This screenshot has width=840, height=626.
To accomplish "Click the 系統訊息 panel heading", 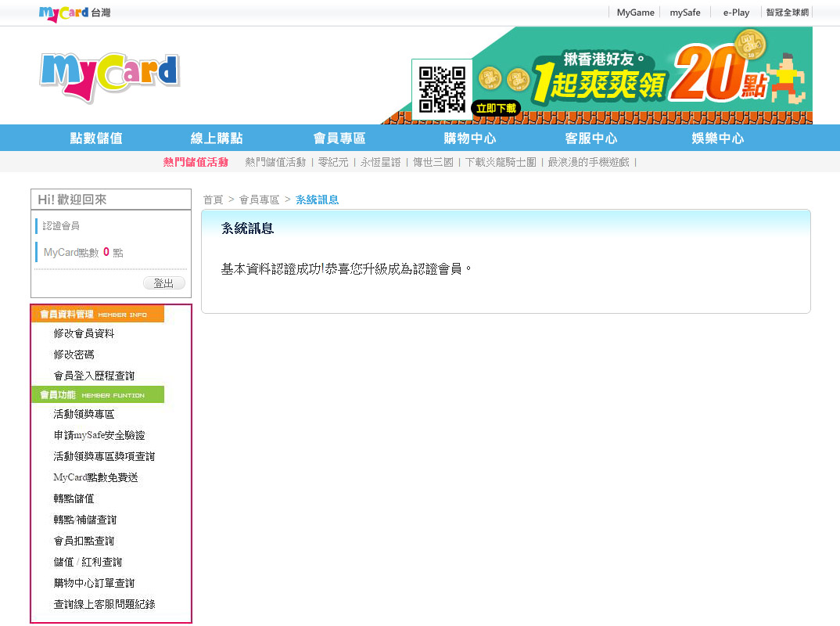I will [x=247, y=228].
